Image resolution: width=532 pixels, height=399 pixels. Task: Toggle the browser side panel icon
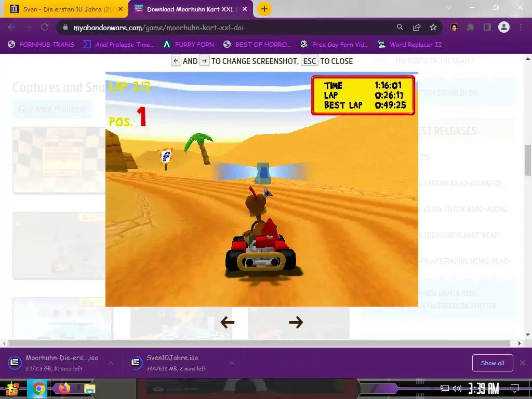487,28
